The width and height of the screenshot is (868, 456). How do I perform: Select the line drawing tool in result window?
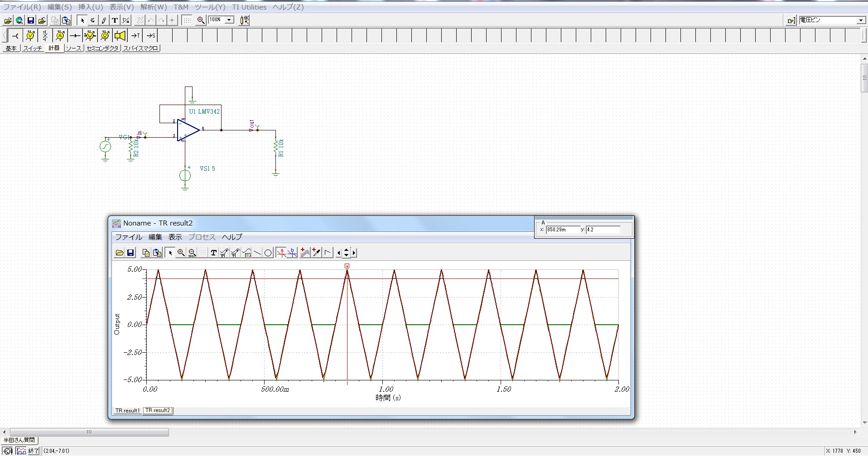pos(257,253)
